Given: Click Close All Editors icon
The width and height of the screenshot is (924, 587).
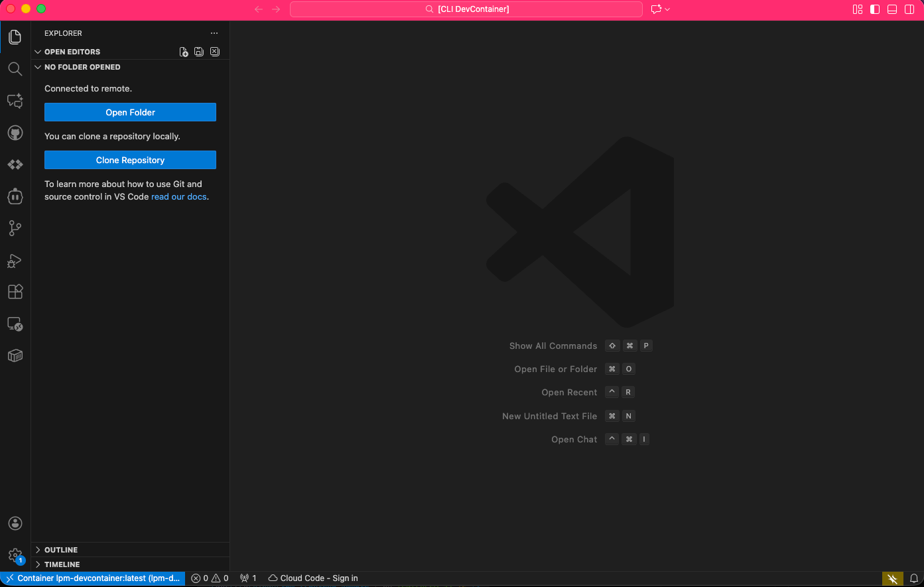Looking at the screenshot, I should [215, 52].
